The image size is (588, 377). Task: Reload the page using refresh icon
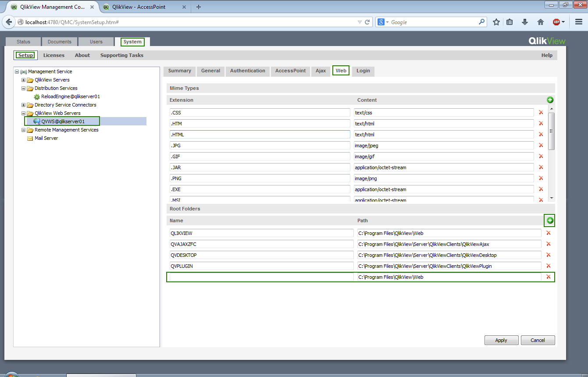367,22
